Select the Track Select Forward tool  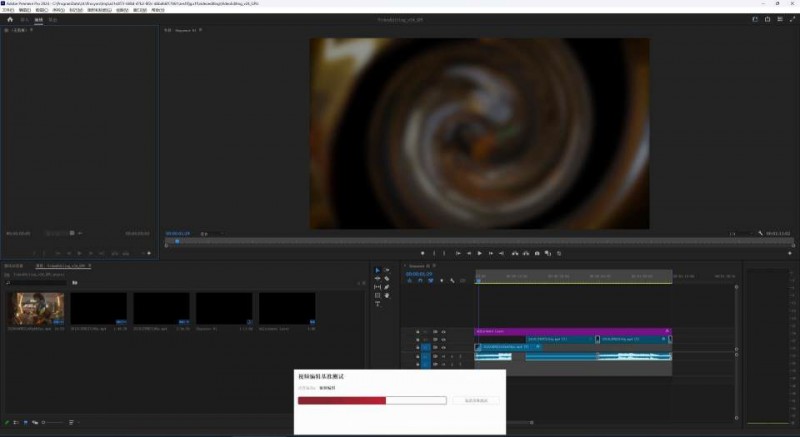click(x=386, y=270)
